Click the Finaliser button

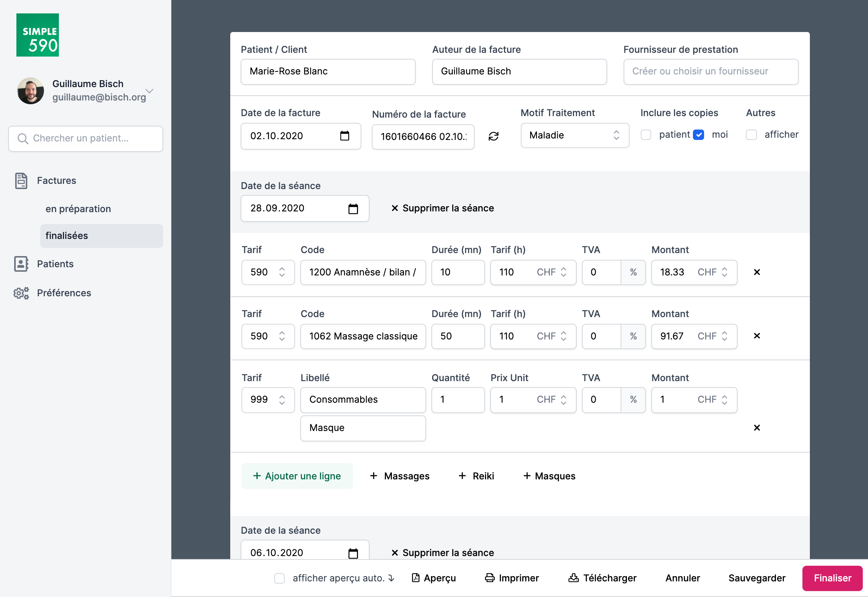pos(832,578)
